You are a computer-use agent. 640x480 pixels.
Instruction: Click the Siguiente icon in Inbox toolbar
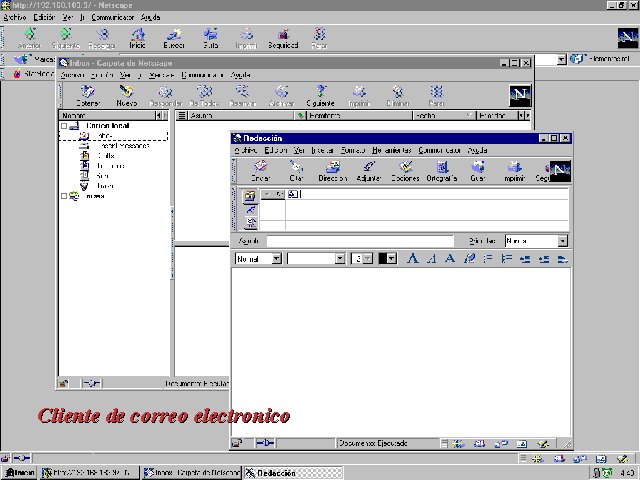pyautogui.click(x=322, y=96)
